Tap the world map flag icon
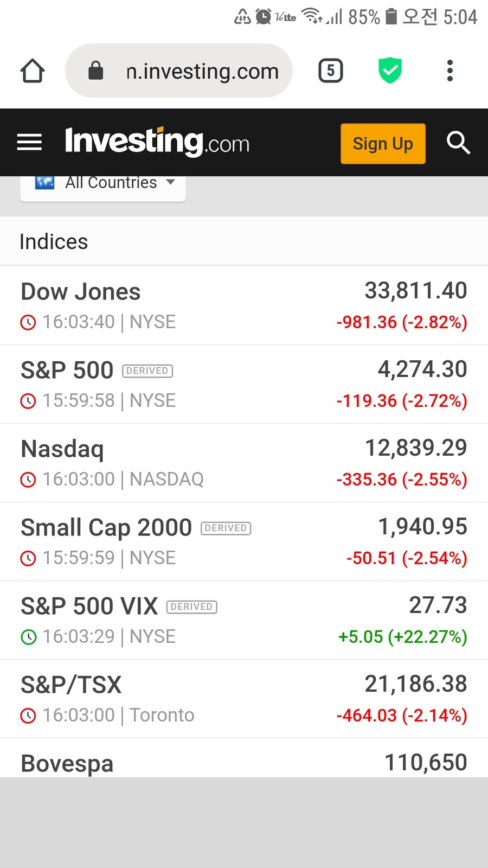The width and height of the screenshot is (488, 868). (x=44, y=183)
